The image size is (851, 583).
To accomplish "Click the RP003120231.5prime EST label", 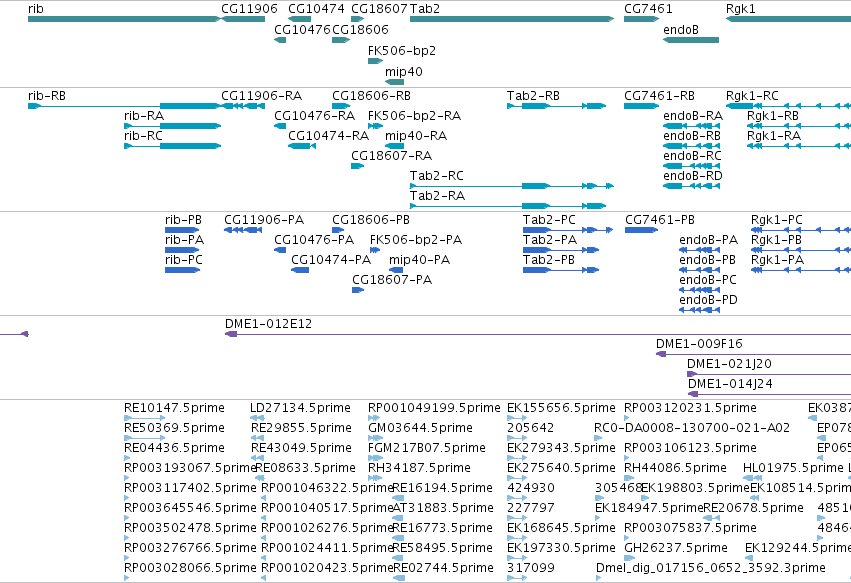I will click(690, 408).
